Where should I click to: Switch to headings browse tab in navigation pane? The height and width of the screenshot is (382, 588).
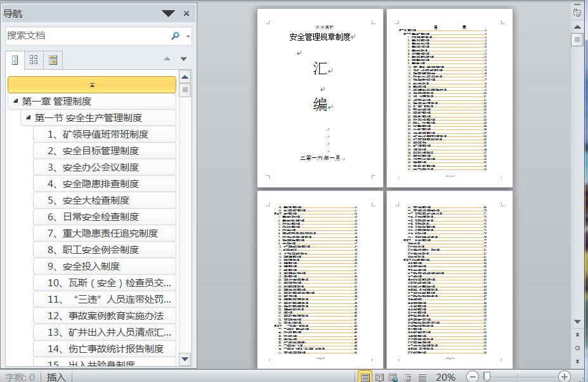tap(15, 60)
